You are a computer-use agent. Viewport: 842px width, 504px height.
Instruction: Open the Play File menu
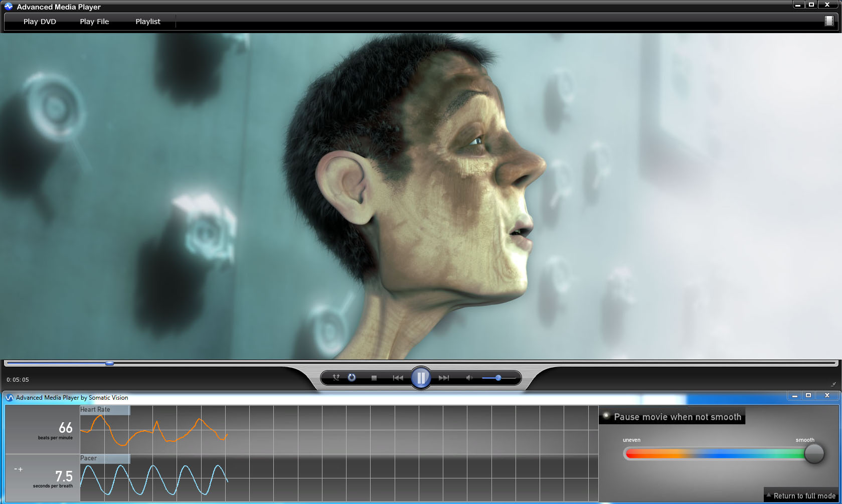[94, 22]
